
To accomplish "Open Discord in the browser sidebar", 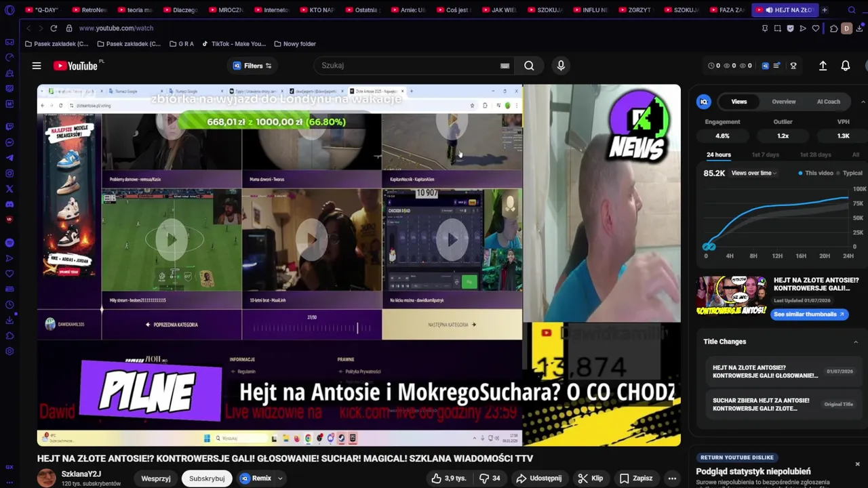I will (9, 204).
